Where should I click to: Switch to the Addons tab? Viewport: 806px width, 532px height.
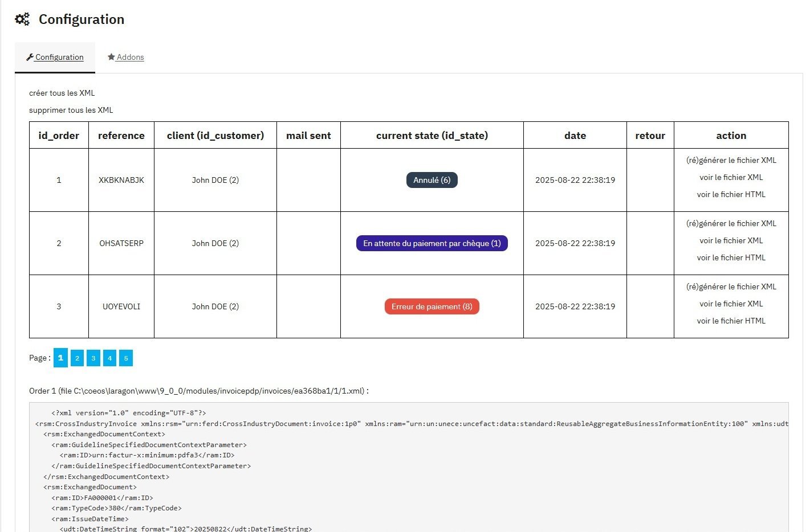click(x=126, y=57)
